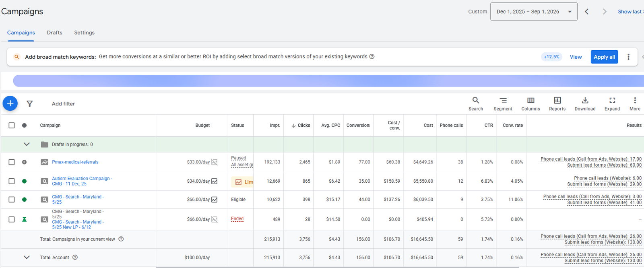Image resolution: width=644 pixels, height=268 pixels.
Task: Click the Performance Max type icon for Pmax-medical-referrals
Action: (45, 162)
